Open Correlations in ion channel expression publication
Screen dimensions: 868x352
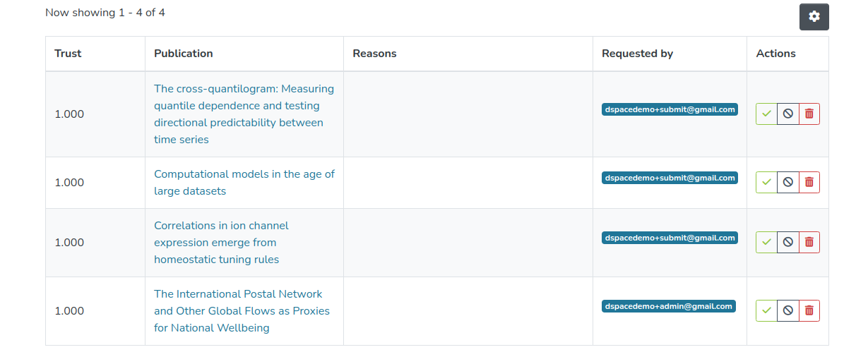click(x=221, y=226)
